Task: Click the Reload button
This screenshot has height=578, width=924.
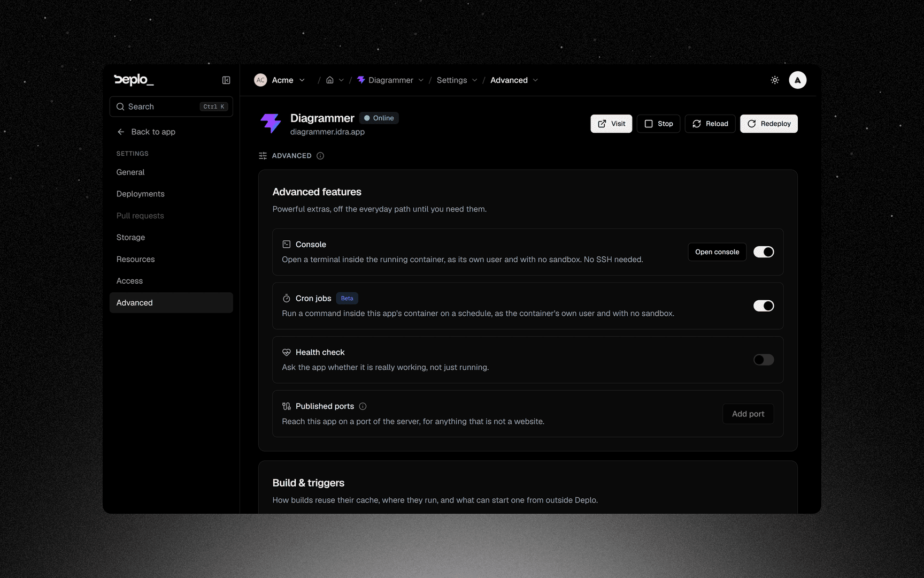Action: [x=710, y=124]
